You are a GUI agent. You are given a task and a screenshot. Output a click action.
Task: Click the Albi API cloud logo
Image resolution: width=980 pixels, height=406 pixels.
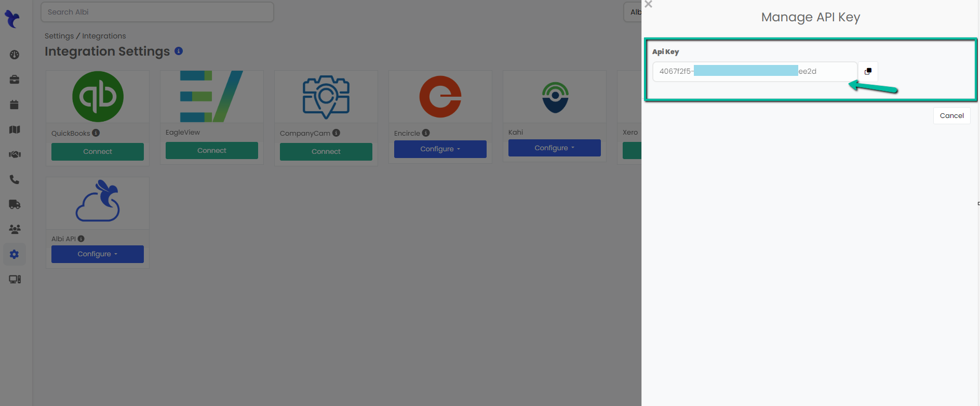point(98,201)
